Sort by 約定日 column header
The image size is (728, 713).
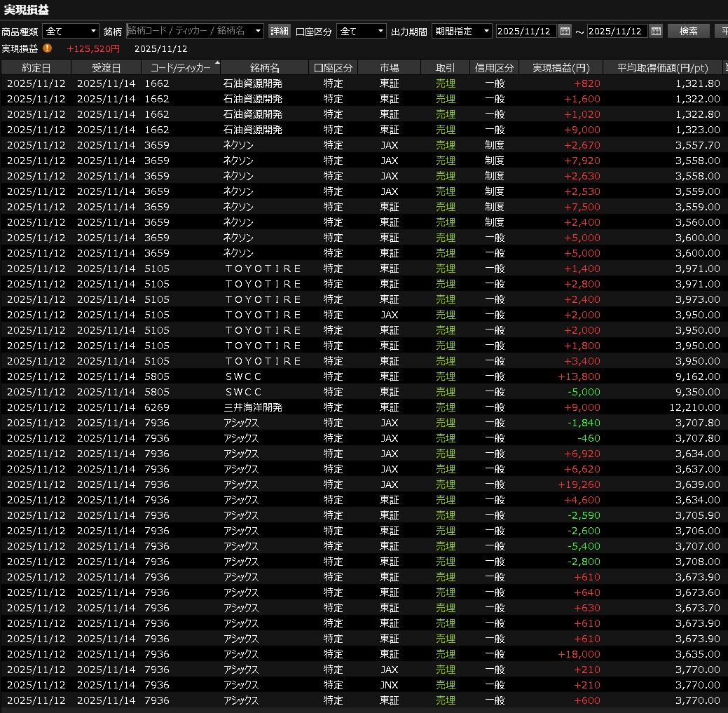pyautogui.click(x=36, y=68)
